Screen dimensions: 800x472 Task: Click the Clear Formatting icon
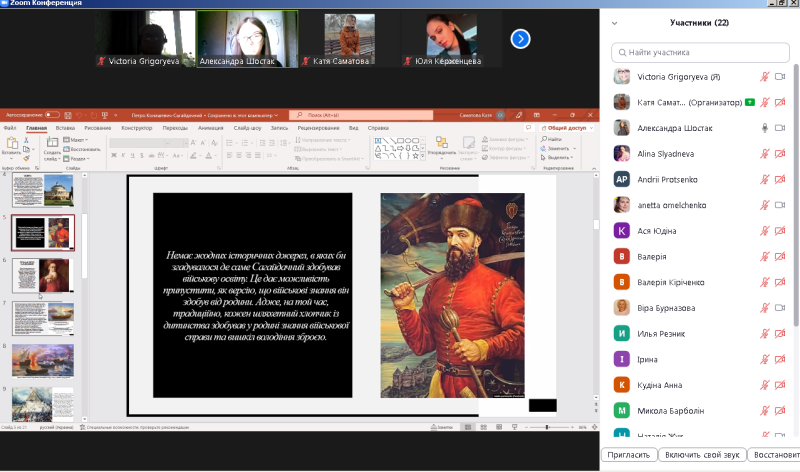214,143
